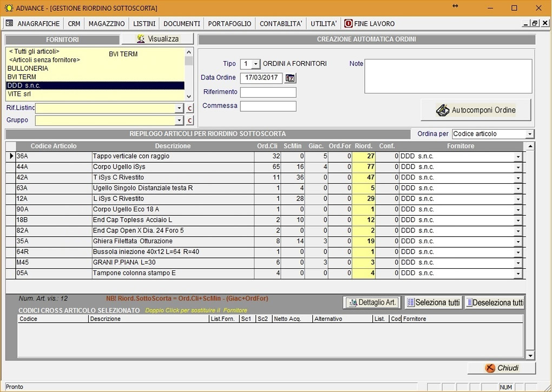Image resolution: width=552 pixels, height=392 pixels.
Task: Open Fornitore dropdown for row 36A
Action: [518, 157]
